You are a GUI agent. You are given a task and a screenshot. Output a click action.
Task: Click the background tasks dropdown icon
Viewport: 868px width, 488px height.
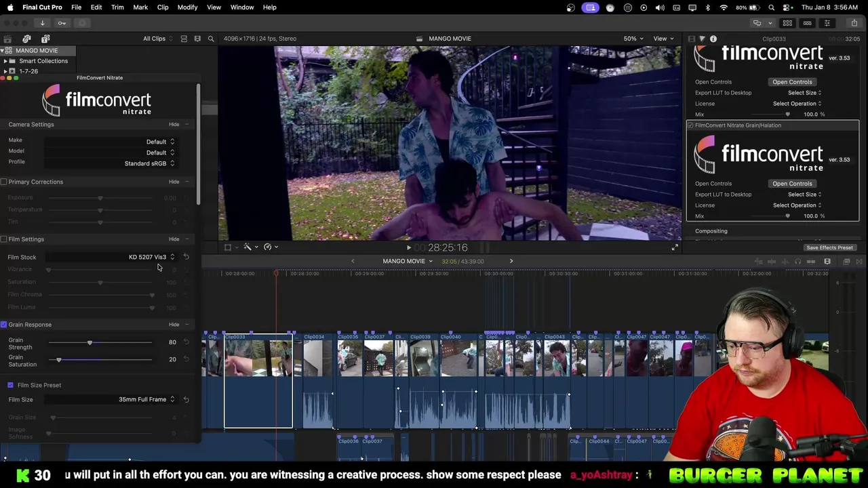pos(81,23)
